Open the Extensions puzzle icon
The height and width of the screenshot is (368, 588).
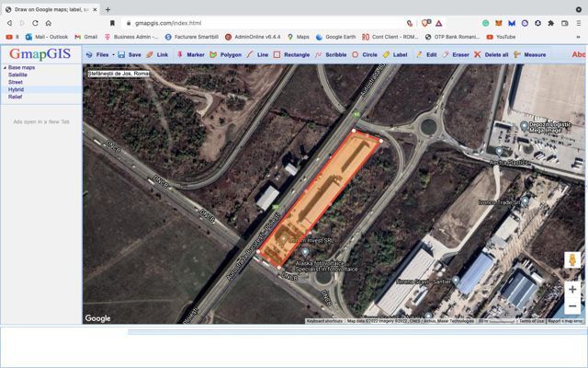(x=551, y=23)
